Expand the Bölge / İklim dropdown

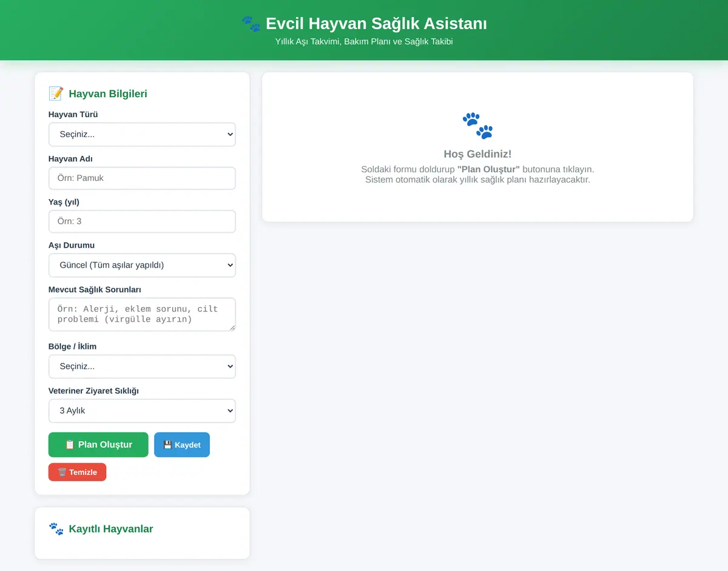coord(142,367)
